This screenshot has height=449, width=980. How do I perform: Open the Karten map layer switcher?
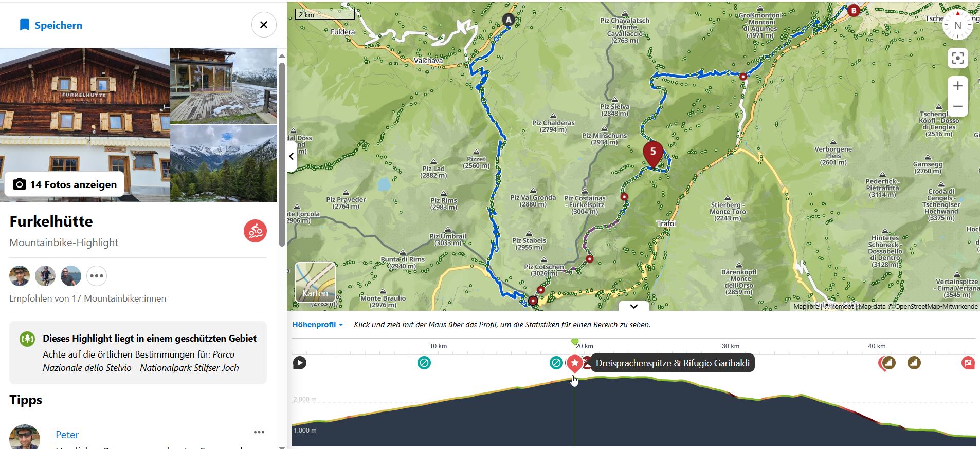coord(315,282)
